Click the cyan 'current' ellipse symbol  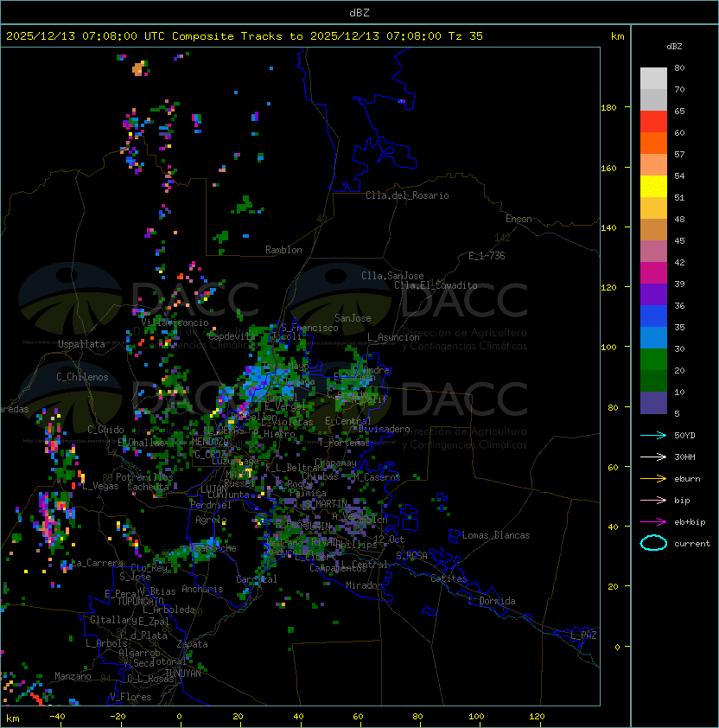point(653,543)
